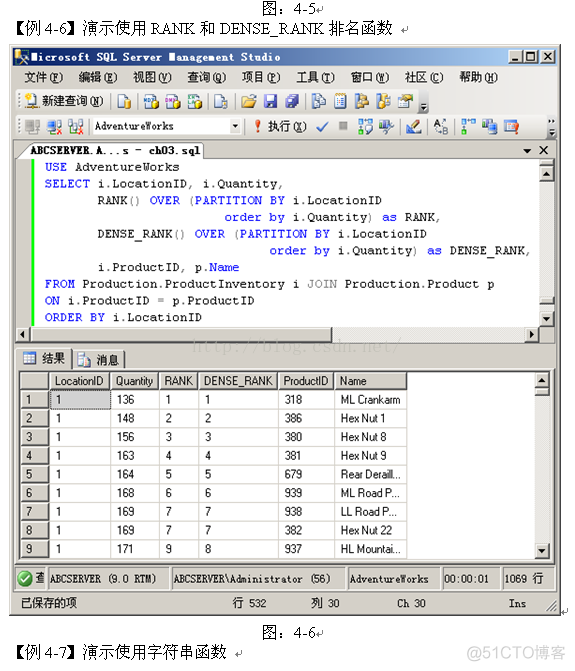Open query toolbar overflow options
The image size is (575, 671).
click(x=551, y=127)
